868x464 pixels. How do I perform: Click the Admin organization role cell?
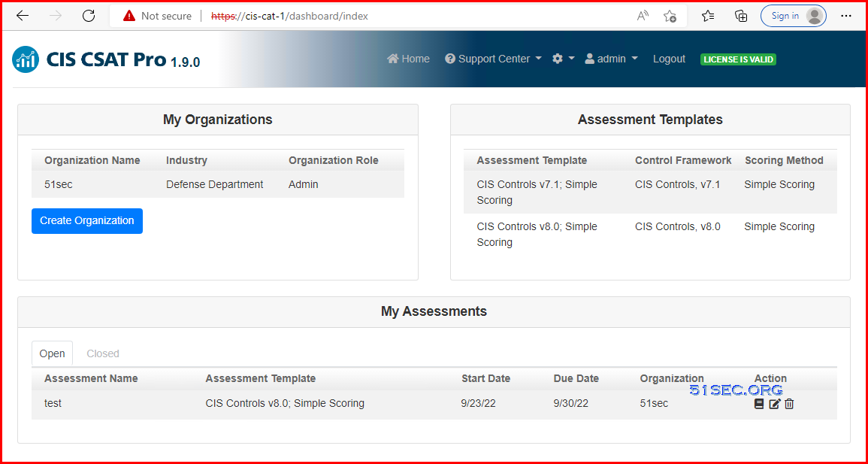point(304,184)
